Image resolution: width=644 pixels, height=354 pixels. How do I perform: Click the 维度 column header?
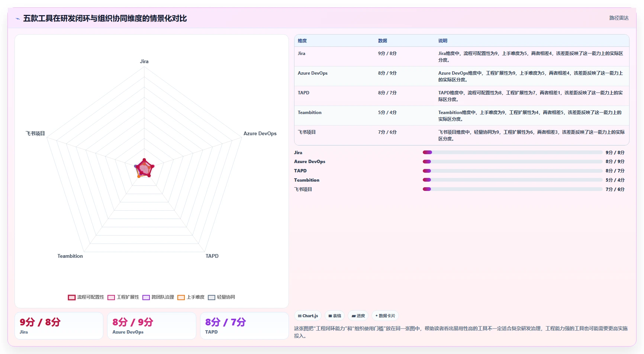click(302, 41)
